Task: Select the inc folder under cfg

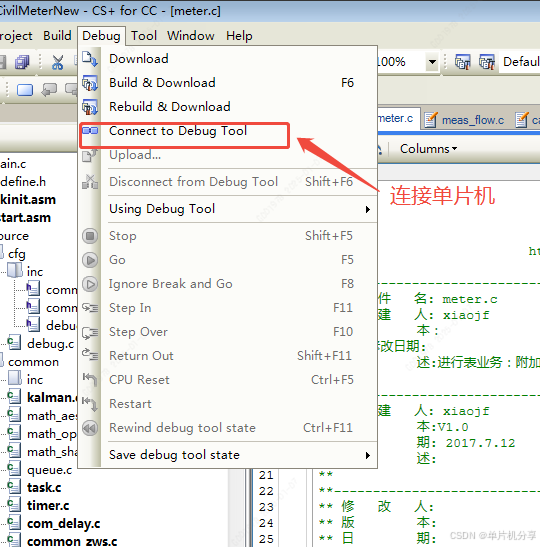Action: [x=35, y=272]
